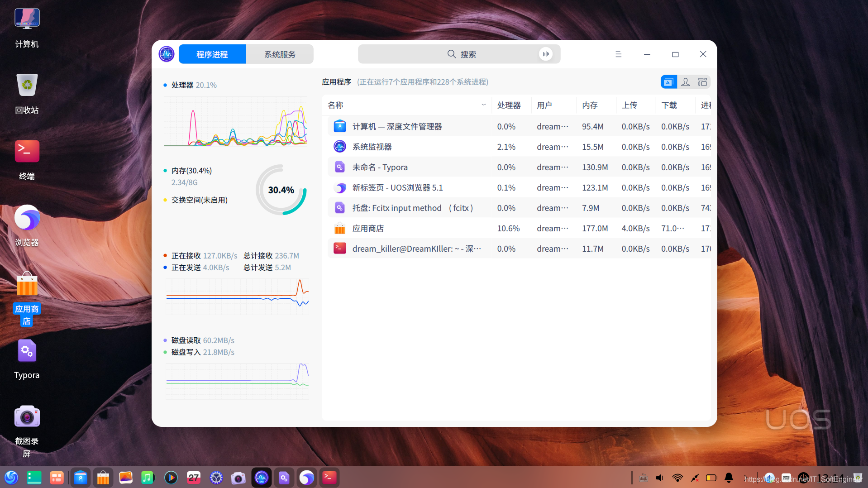Click the memory usage ring showing 30.4%
The width and height of the screenshot is (868, 488).
click(281, 190)
